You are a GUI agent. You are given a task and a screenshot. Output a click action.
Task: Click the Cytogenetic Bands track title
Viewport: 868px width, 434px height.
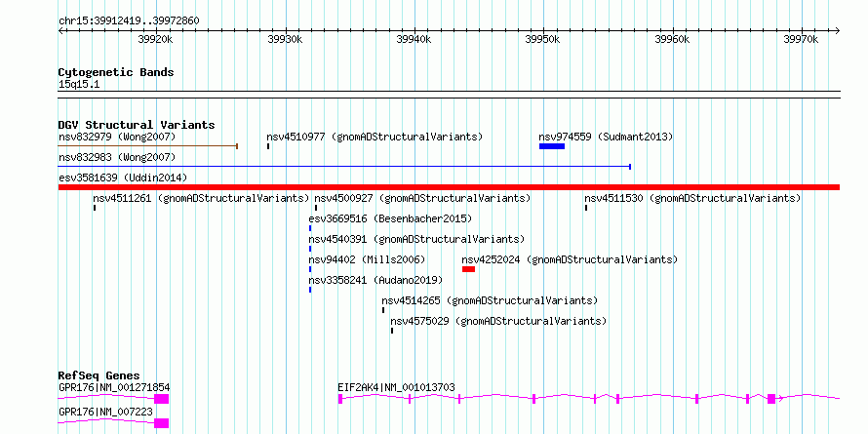point(116,72)
